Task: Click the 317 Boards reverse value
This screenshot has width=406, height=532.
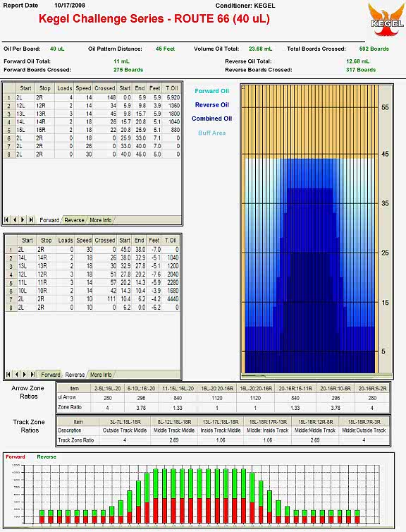Action: 361,70
